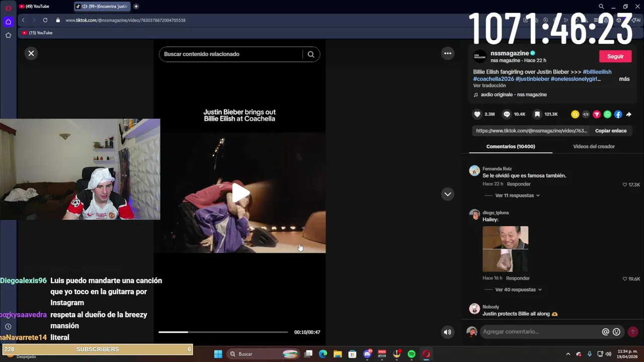This screenshot has width=644, height=362.
Task: Show hidden system tray icons chevron
Action: [568, 354]
